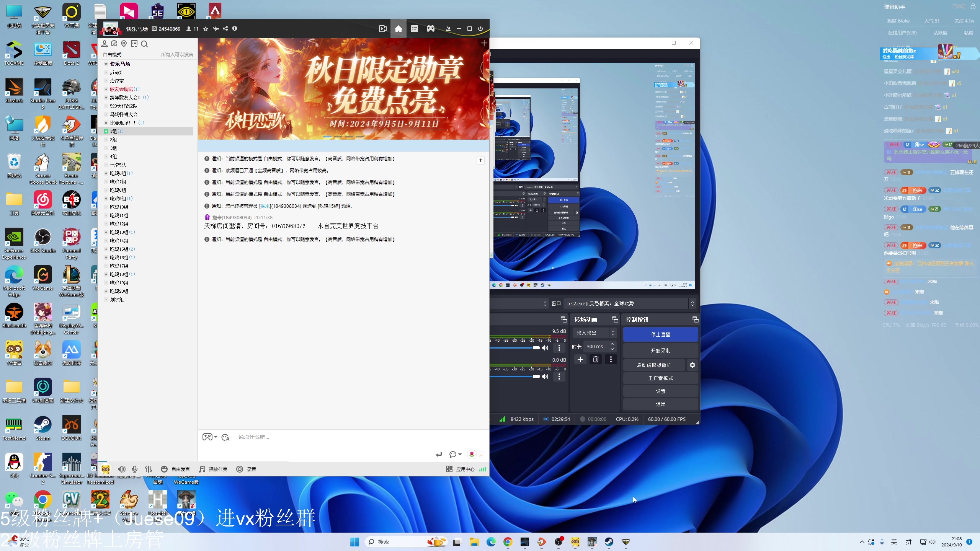Send message with the enter arrow icon
This screenshot has width=980, height=551.
pos(439,455)
